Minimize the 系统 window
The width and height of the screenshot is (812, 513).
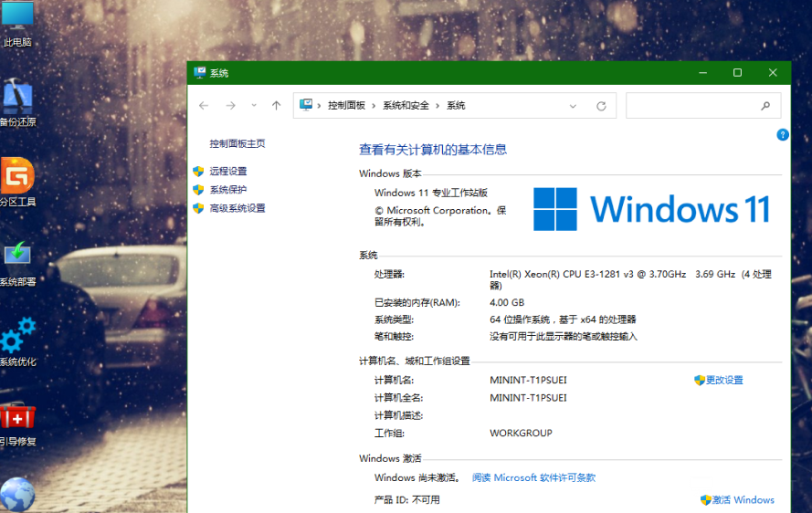pyautogui.click(x=702, y=73)
